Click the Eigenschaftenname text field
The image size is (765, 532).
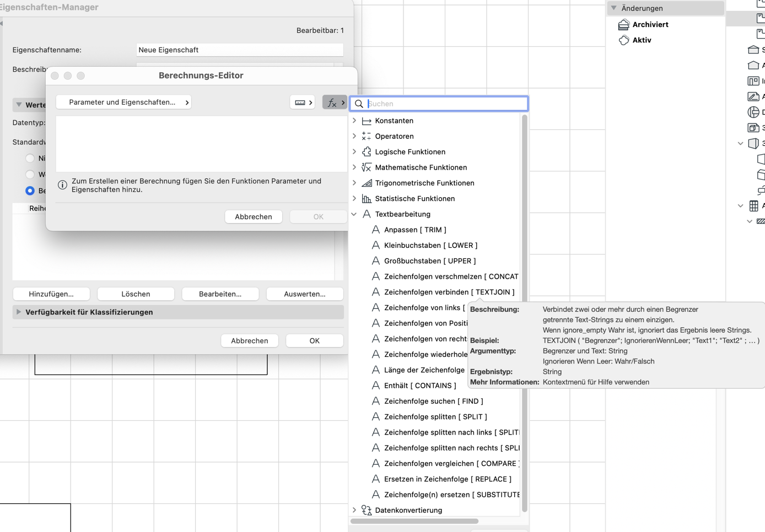coord(240,50)
